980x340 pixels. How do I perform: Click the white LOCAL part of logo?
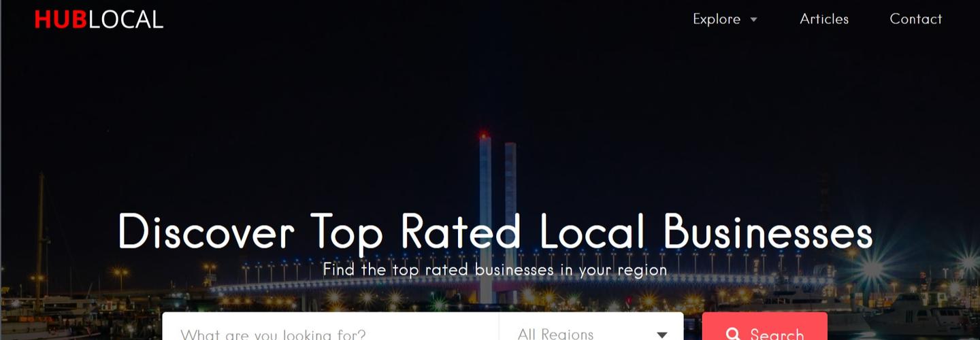126,19
